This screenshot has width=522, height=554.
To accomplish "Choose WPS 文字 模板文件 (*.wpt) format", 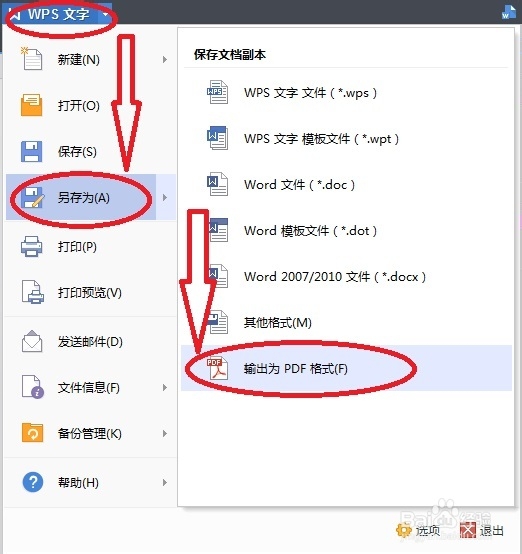I will pos(346,138).
